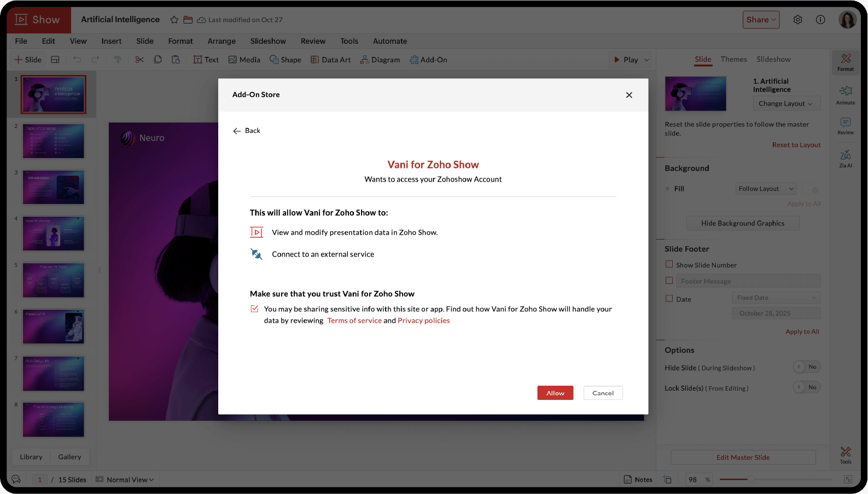Image resolution: width=868 pixels, height=494 pixels.
Task: Open the Format side panel
Action: click(846, 62)
